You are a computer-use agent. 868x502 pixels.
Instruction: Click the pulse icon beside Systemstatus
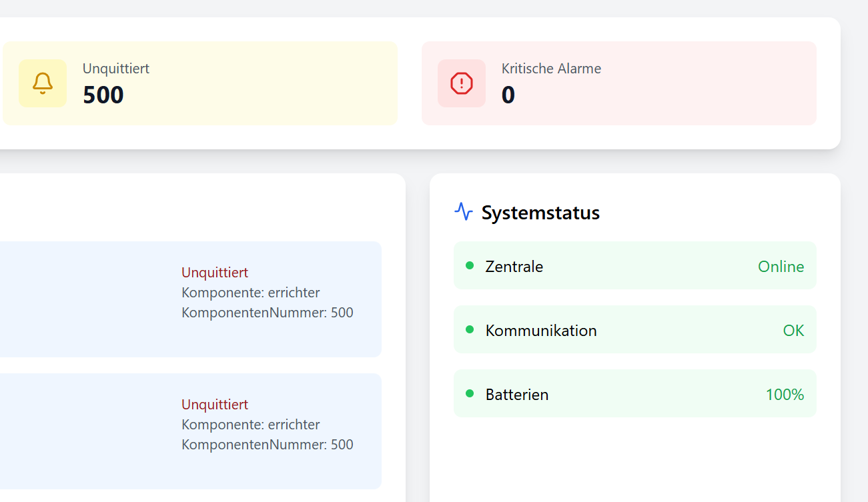[464, 212]
